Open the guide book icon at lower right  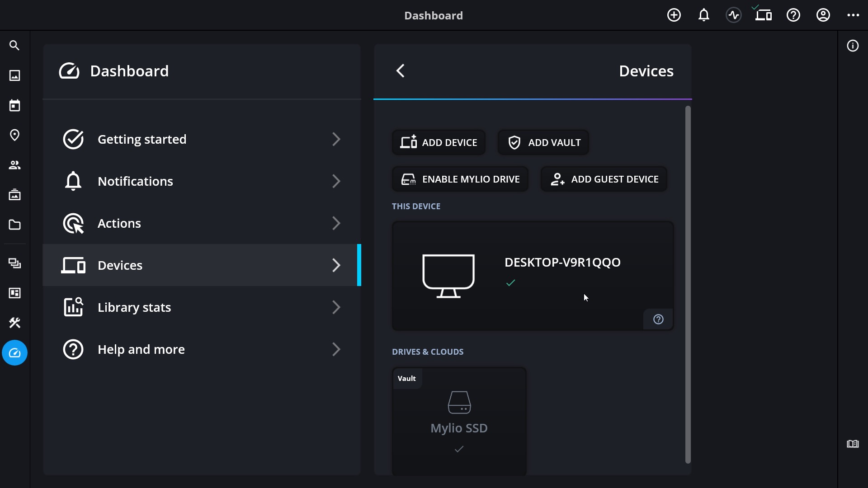(x=853, y=444)
